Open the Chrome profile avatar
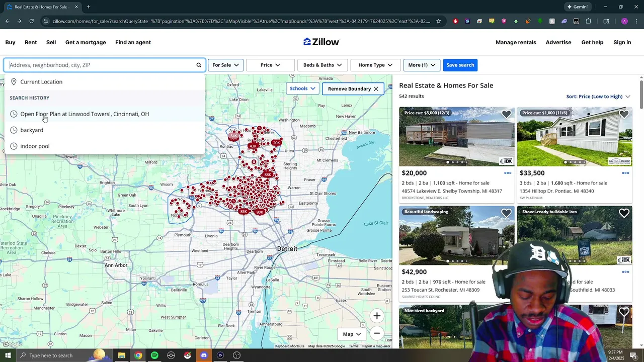644x362 pixels. [624, 21]
